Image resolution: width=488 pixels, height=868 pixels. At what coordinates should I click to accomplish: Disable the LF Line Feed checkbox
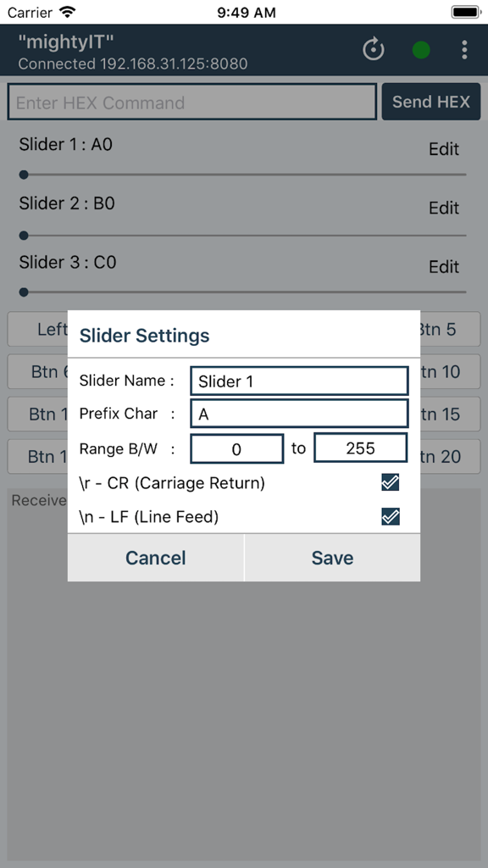(x=390, y=515)
